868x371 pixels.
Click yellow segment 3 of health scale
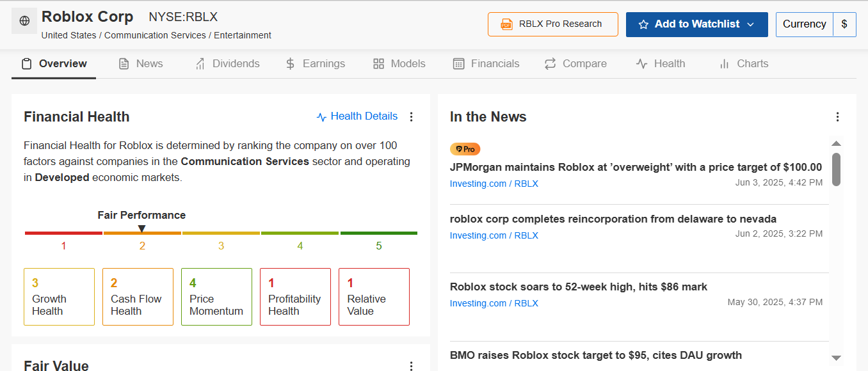point(221,233)
